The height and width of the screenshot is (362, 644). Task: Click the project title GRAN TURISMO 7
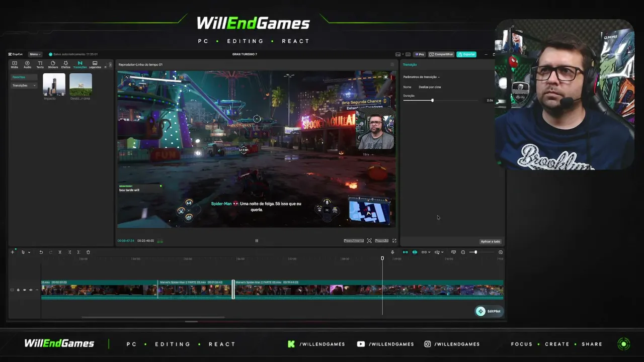click(245, 54)
